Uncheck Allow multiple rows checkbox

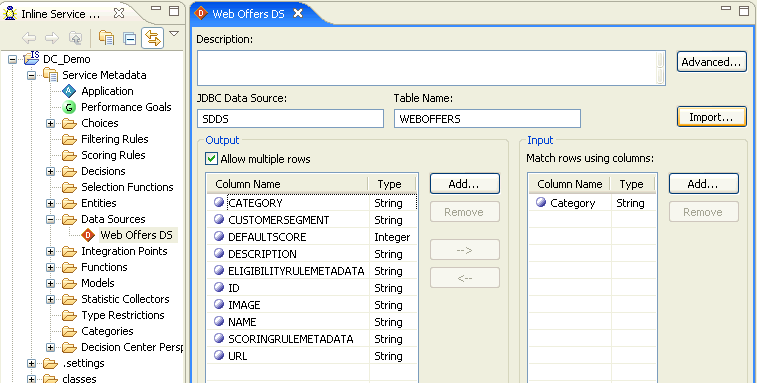click(x=211, y=159)
